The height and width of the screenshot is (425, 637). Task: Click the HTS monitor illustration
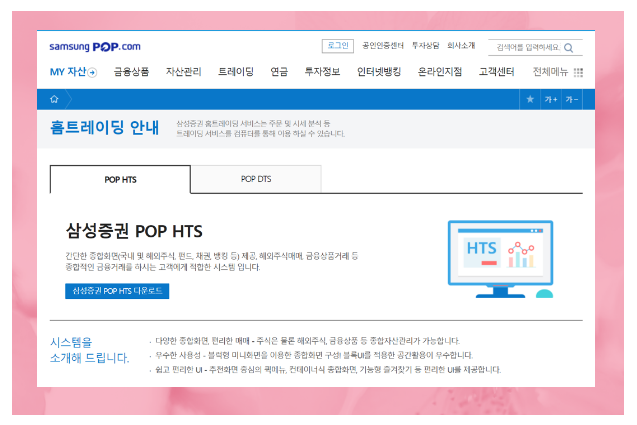coord(500,259)
